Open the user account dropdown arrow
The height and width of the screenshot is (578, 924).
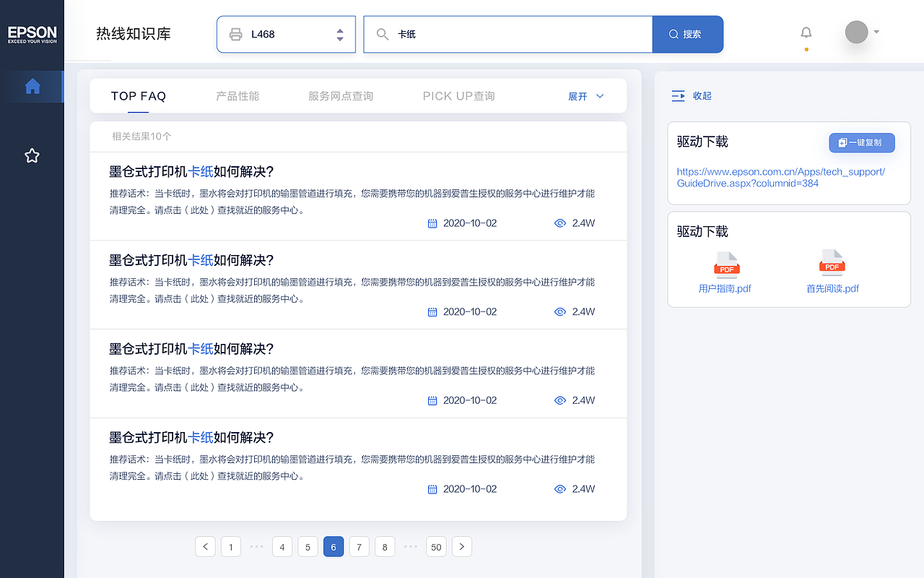(876, 32)
